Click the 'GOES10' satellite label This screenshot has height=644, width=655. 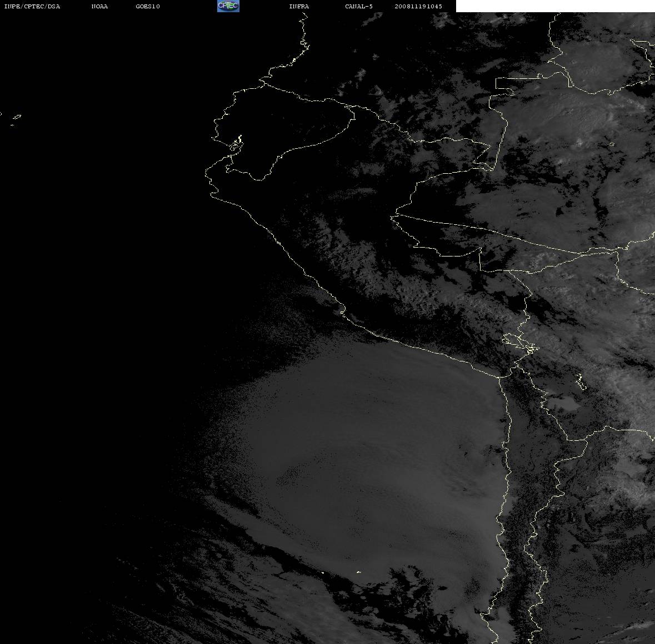pyautogui.click(x=148, y=6)
